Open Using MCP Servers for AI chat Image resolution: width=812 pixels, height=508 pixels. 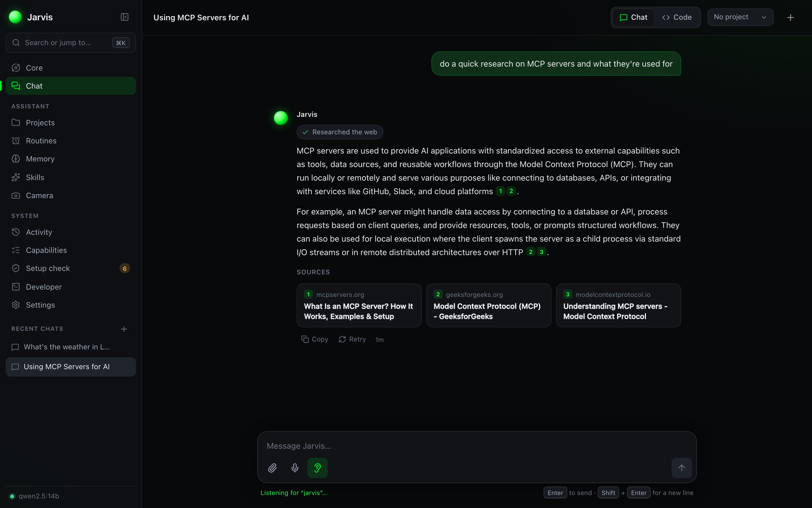[71, 367]
